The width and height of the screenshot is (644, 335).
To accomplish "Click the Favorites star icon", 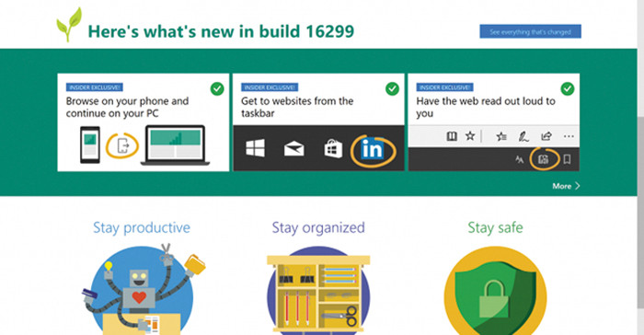I will pos(470,136).
